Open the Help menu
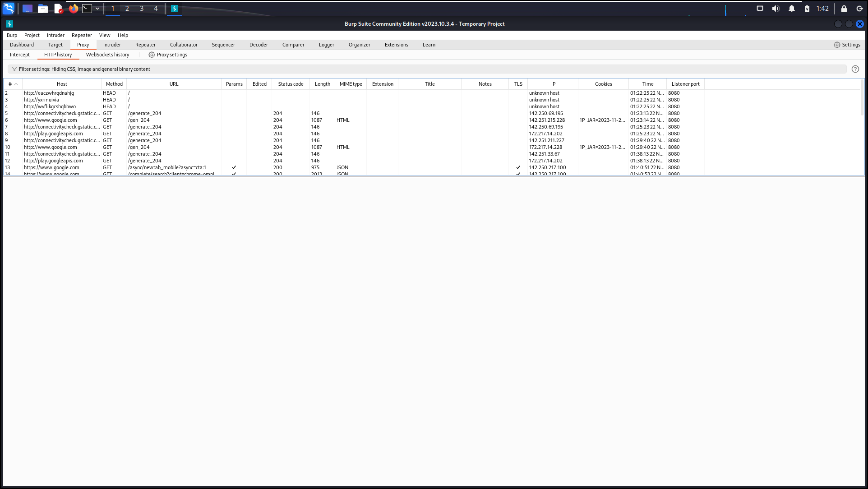This screenshot has width=868, height=489. (x=123, y=35)
